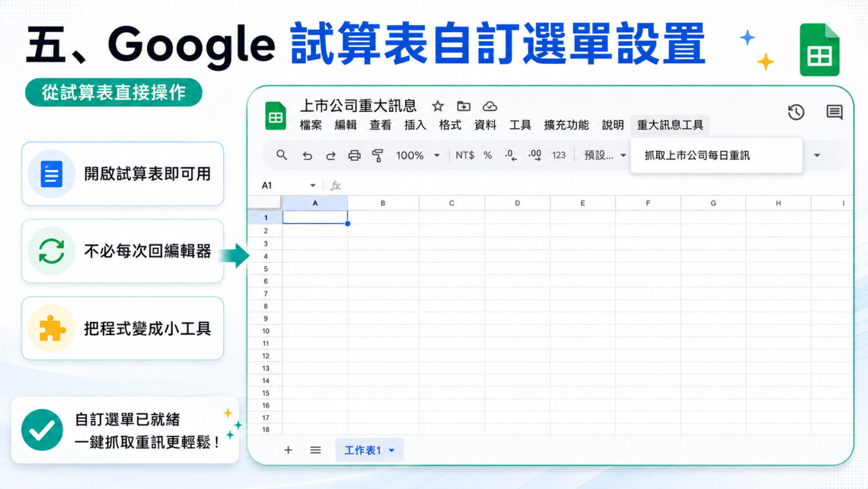The image size is (868, 489).
Task: Expand the A1 name box dropdown
Action: click(x=313, y=186)
